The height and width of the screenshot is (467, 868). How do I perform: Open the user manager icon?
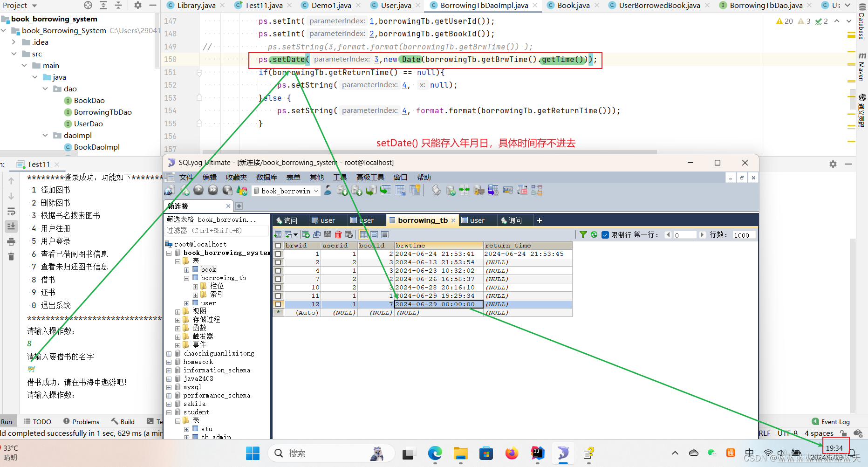pyautogui.click(x=328, y=190)
